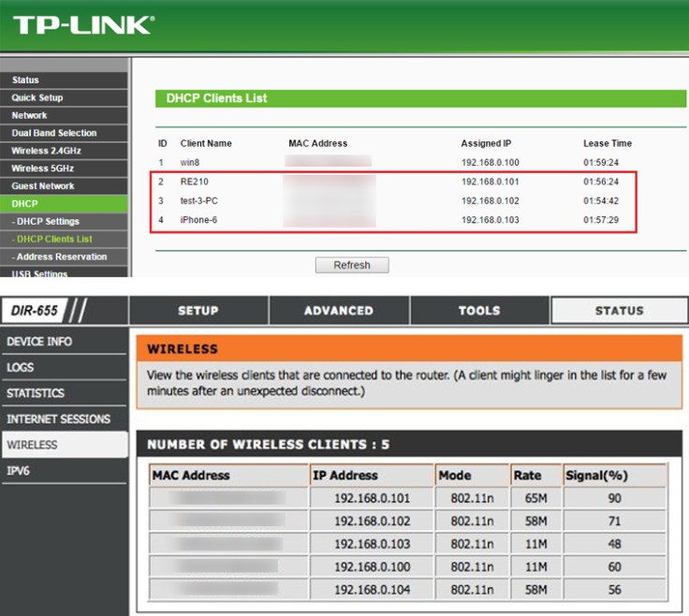Open Address Reservation submenu
The height and width of the screenshot is (616, 689).
[62, 257]
